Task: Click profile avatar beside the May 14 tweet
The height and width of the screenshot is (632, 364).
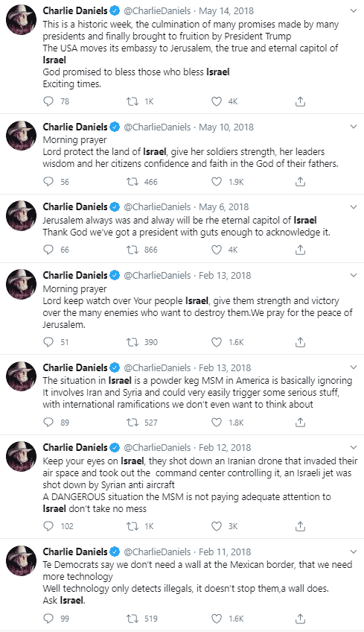Action: [x=22, y=19]
